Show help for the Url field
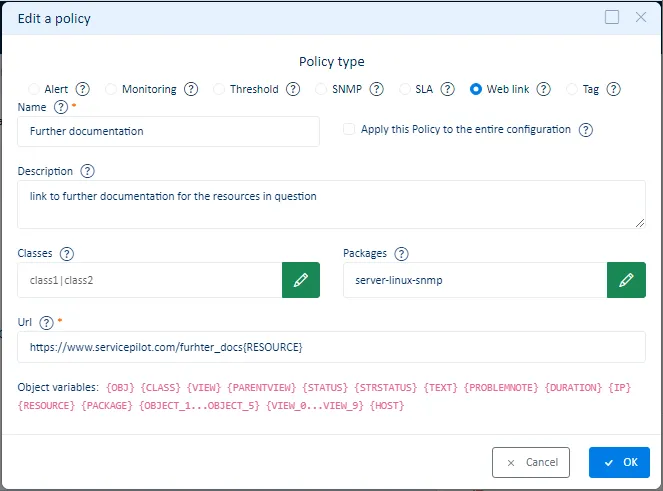This screenshot has height=491, width=663. tap(46, 323)
